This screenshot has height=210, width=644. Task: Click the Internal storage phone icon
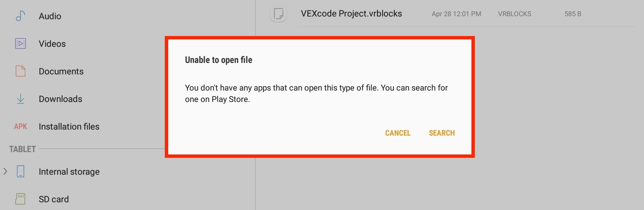[21, 171]
